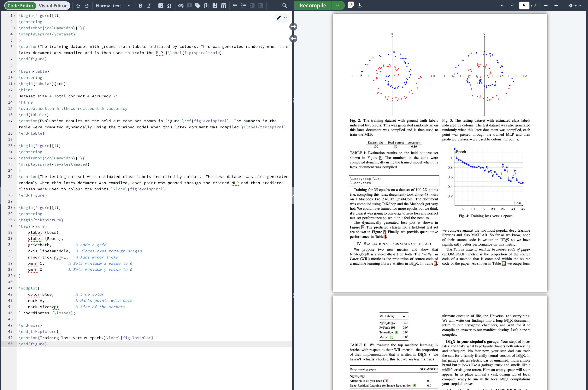Toggle bold formatting
The image size is (588, 390).
click(140, 5)
